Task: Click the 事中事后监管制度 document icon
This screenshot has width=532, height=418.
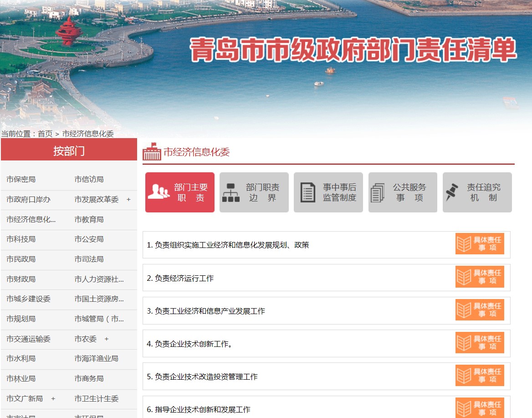Action: pos(308,192)
